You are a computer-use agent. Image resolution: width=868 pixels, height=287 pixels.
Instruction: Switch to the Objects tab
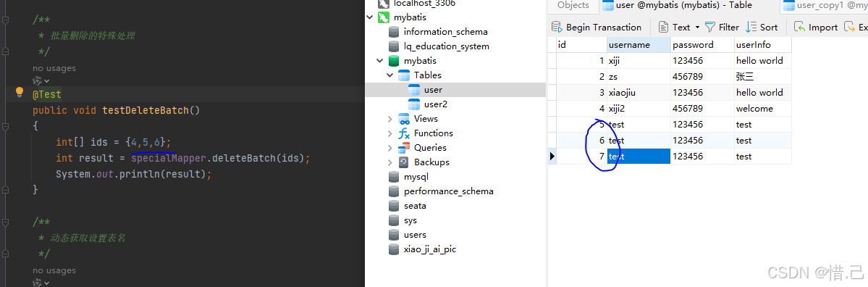tap(573, 6)
